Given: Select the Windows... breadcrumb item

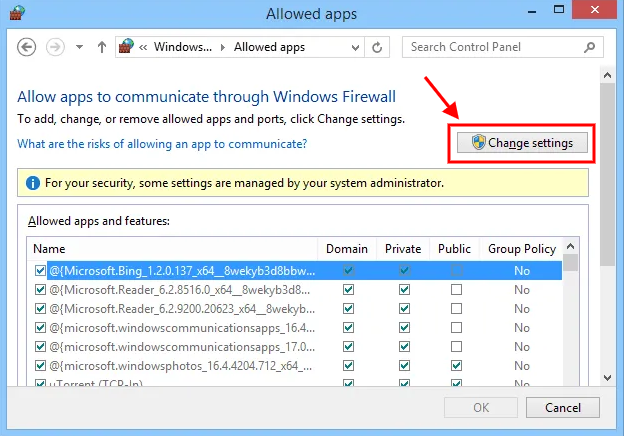Looking at the screenshot, I should point(184,47).
